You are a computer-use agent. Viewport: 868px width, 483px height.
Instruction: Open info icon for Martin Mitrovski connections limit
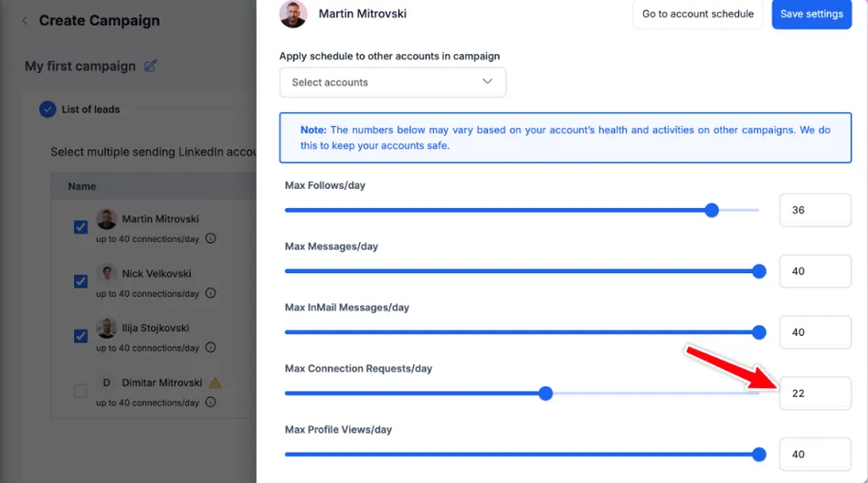pyautogui.click(x=210, y=238)
